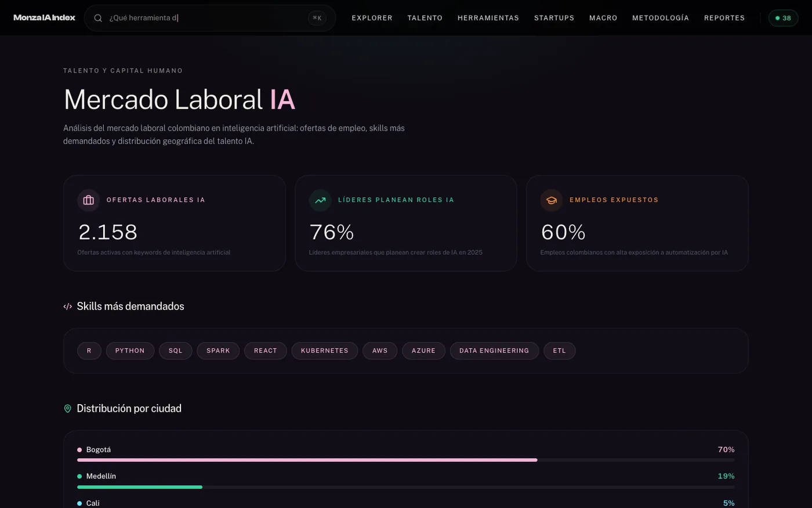
Task: Focus the search input field
Action: pos(210,18)
